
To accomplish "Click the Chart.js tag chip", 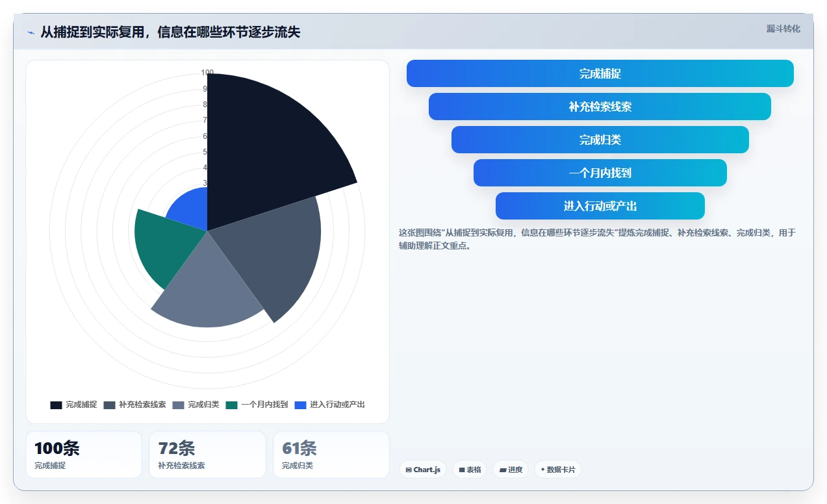I will point(423,470).
